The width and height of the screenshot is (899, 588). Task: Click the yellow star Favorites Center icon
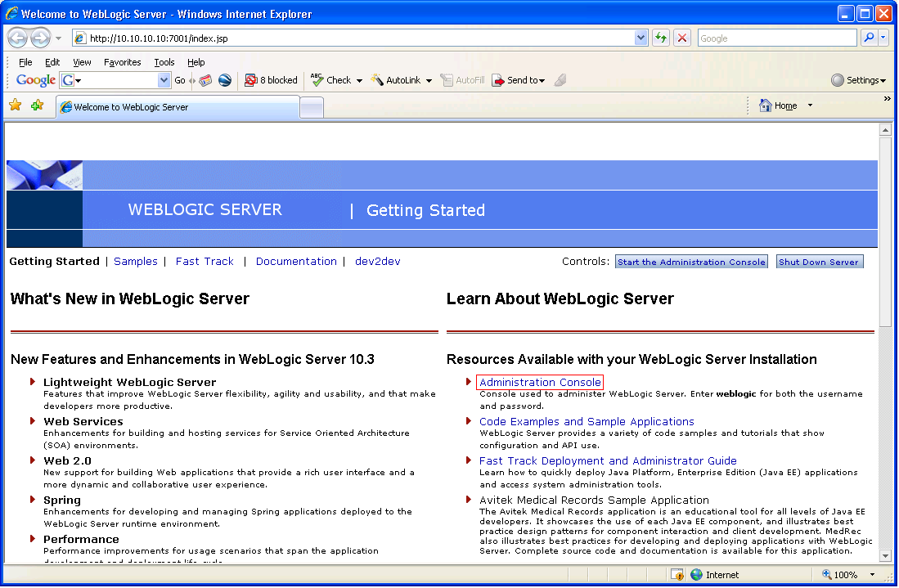(16, 105)
